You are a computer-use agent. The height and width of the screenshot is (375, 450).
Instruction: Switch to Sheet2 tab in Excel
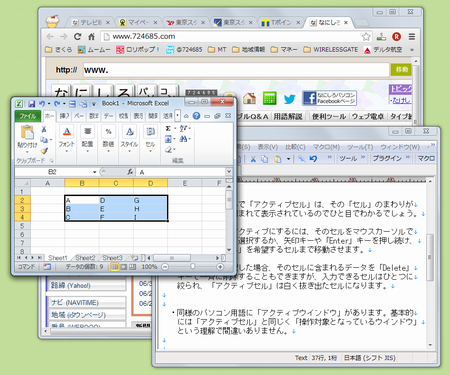(x=85, y=258)
